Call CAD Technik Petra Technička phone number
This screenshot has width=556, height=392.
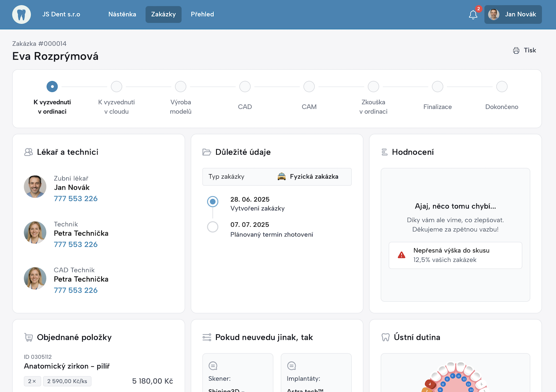pos(76,290)
